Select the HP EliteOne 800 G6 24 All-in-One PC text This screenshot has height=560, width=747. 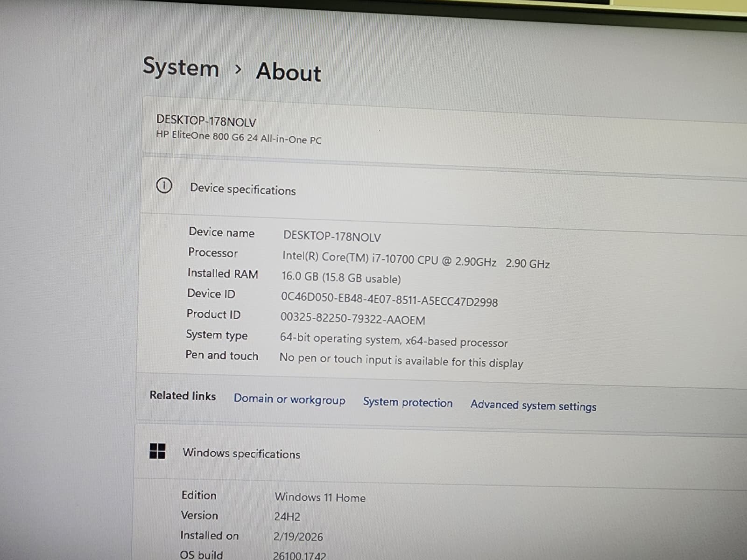point(239,137)
